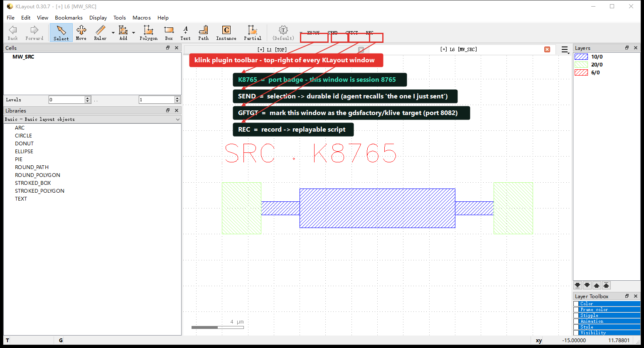Screen dimensions: 644x348
Task: Toggle the Animation section checkbox
Action: 576,321
